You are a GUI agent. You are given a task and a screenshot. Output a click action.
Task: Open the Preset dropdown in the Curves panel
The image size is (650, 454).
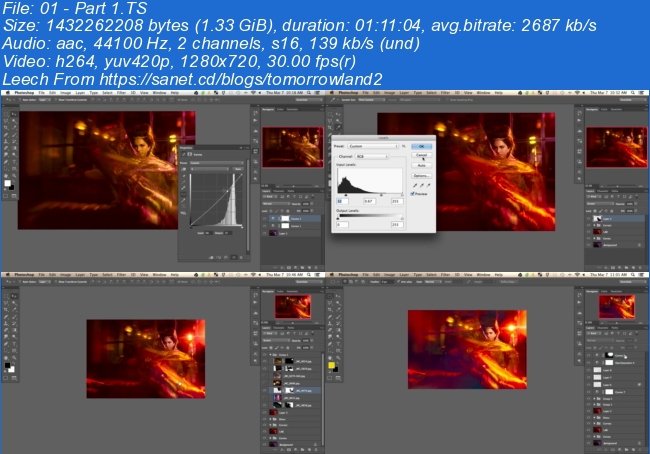pos(217,163)
